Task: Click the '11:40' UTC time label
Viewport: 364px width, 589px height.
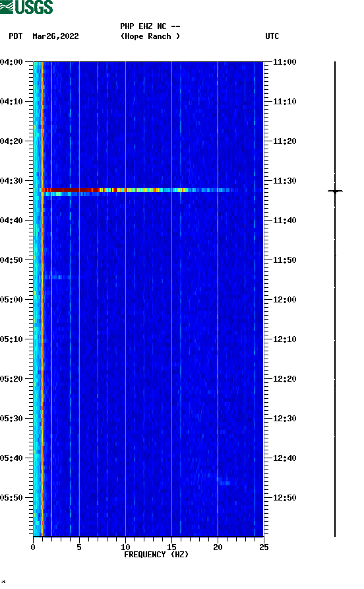Action: point(285,221)
